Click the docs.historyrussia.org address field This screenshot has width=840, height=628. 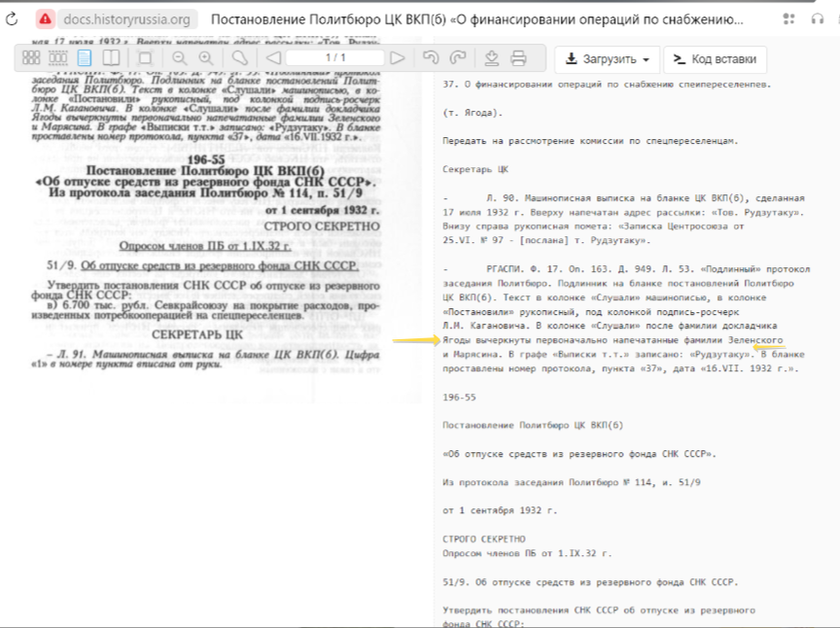(x=127, y=19)
